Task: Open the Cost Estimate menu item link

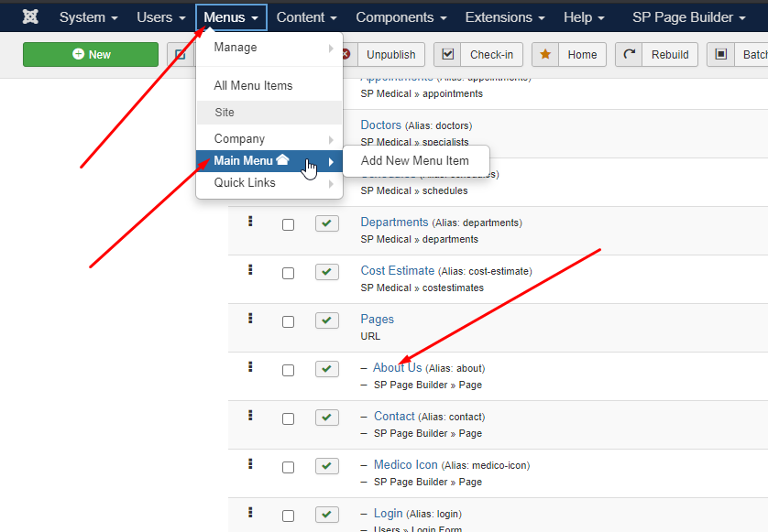Action: (397, 271)
